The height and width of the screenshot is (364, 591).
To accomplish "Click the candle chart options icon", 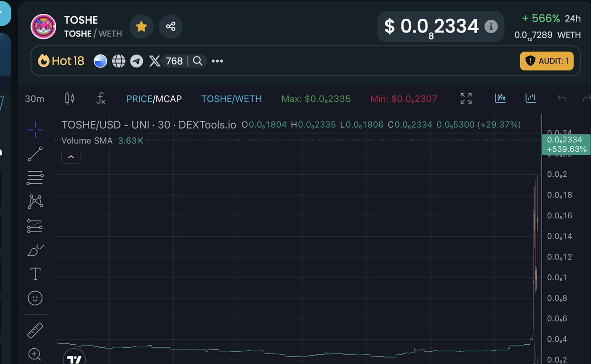I will pos(500,99).
